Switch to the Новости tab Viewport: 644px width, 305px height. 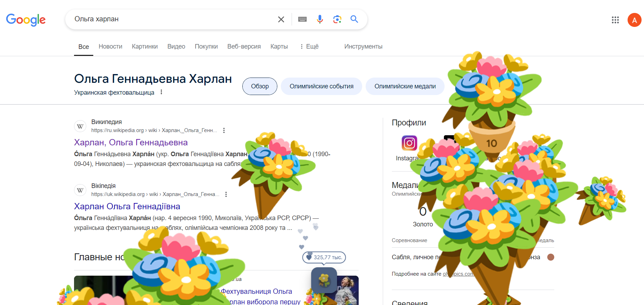110,46
